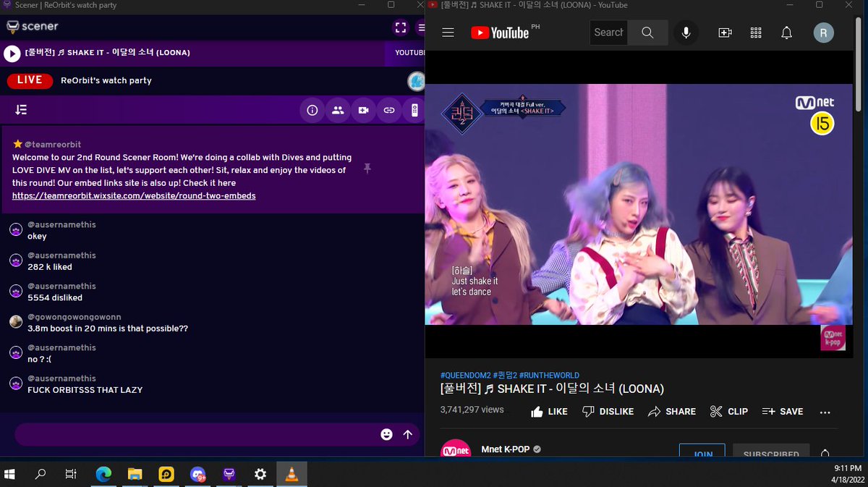Open the Mnet K-POP channel name
Image resolution: width=868 pixels, height=487 pixels.
click(x=506, y=449)
